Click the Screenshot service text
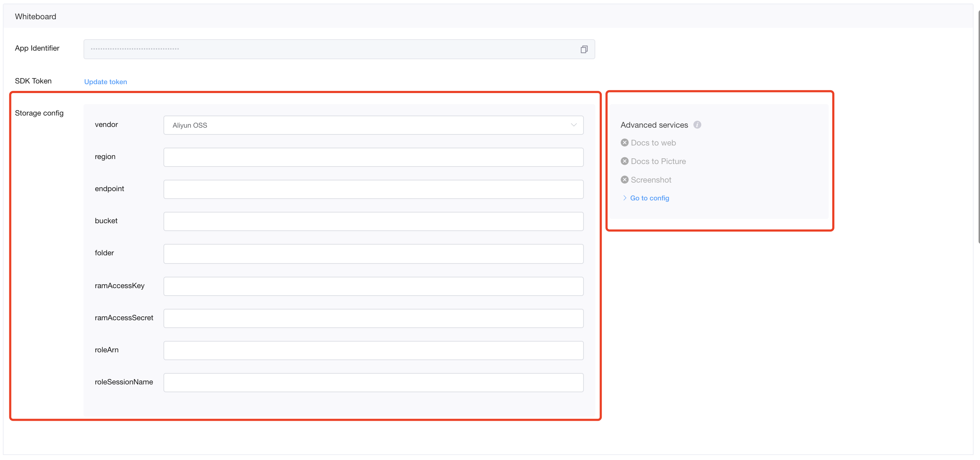The height and width of the screenshot is (460, 980). click(651, 180)
